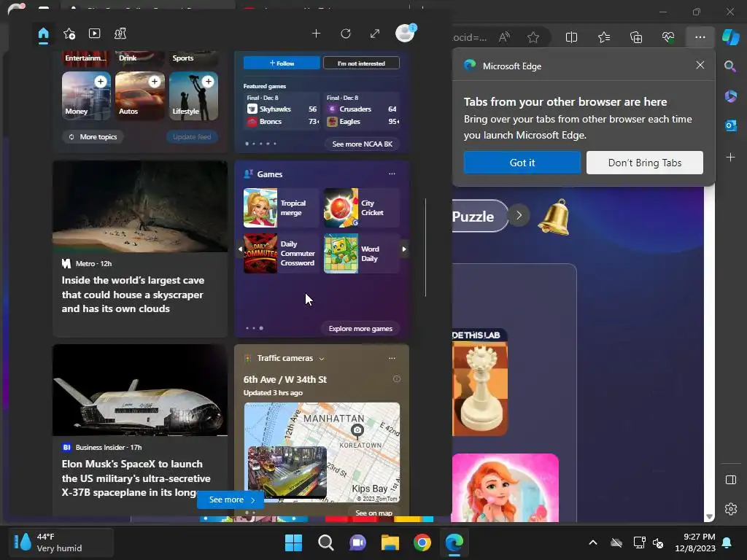
Task: Open File Explorer from taskbar
Action: 390,542
